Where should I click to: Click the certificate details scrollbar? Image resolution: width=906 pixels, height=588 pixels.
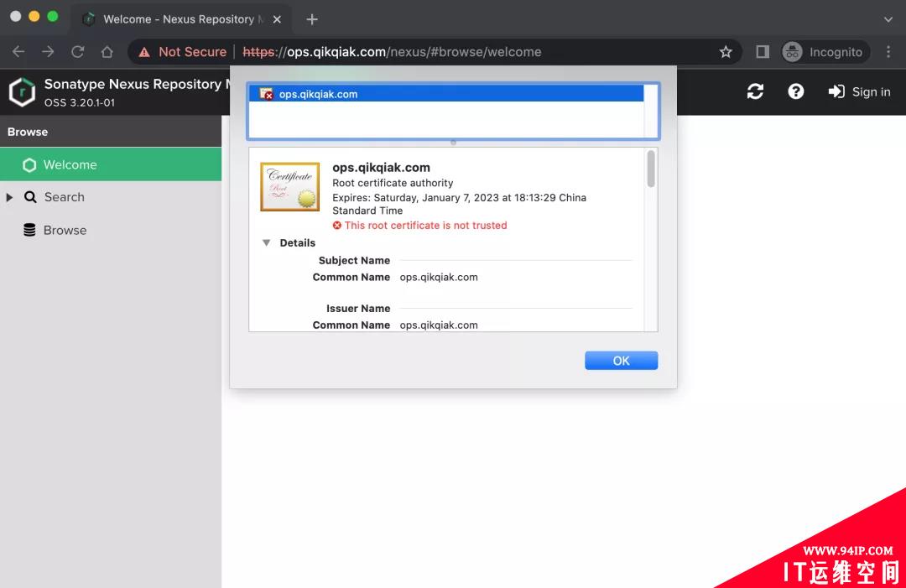click(651, 169)
